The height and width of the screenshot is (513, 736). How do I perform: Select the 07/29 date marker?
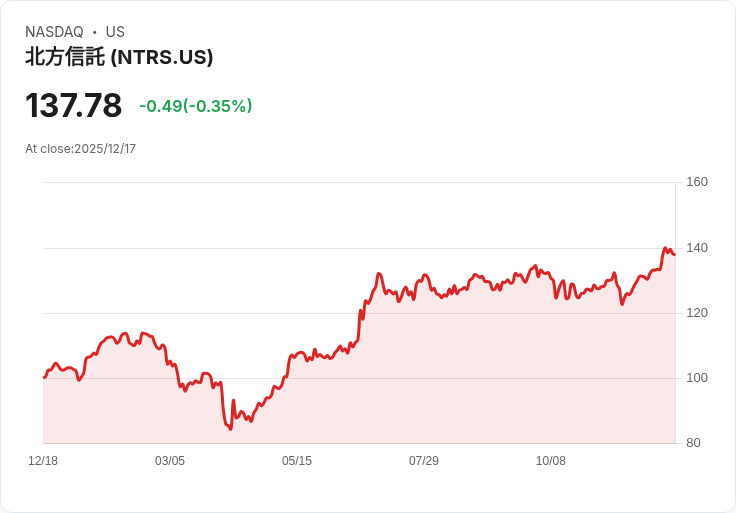click(x=424, y=461)
